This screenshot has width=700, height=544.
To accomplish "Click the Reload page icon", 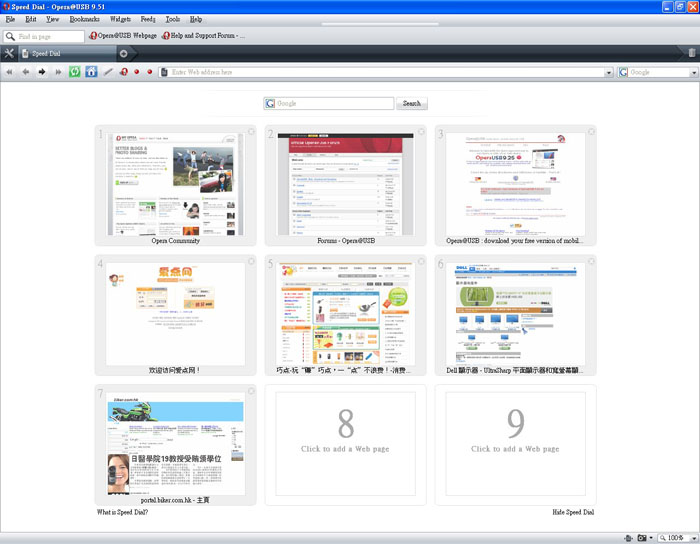I will click(x=75, y=72).
